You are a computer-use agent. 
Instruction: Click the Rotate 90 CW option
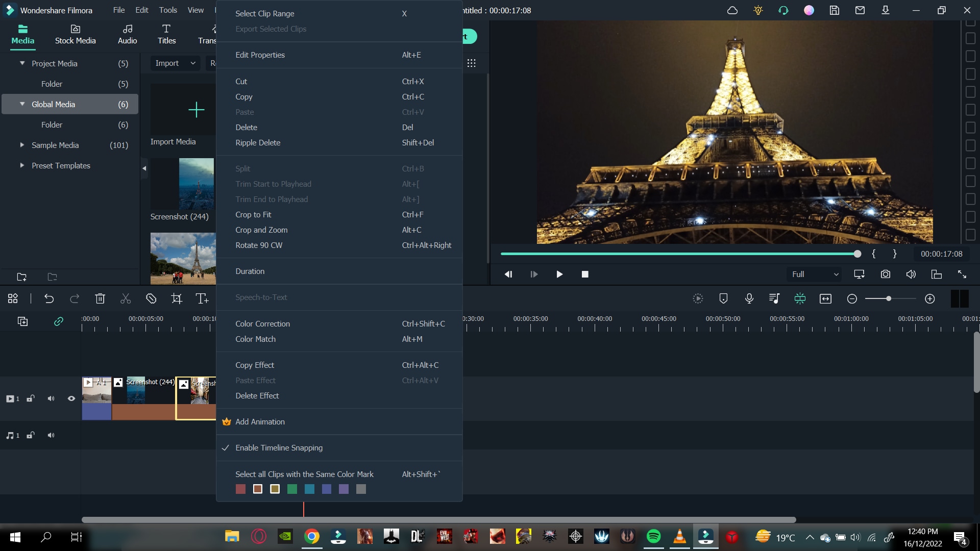click(258, 244)
